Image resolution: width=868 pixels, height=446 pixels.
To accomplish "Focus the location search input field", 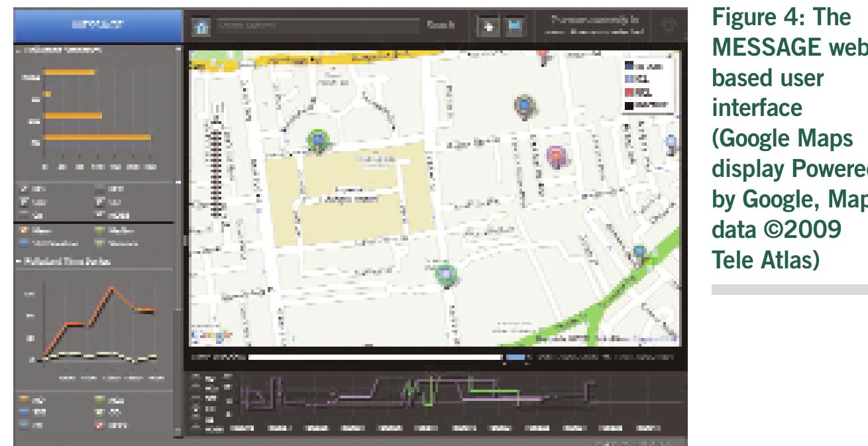I will (318, 27).
